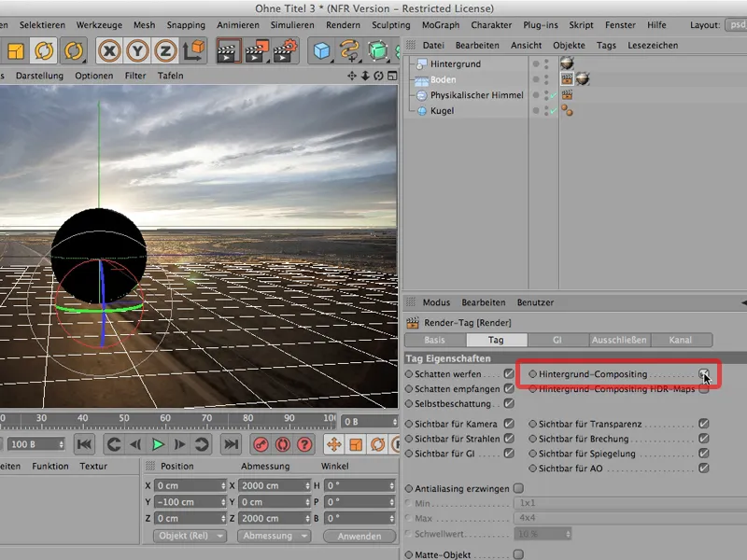Render the active view clapperboard icon

coord(227,50)
